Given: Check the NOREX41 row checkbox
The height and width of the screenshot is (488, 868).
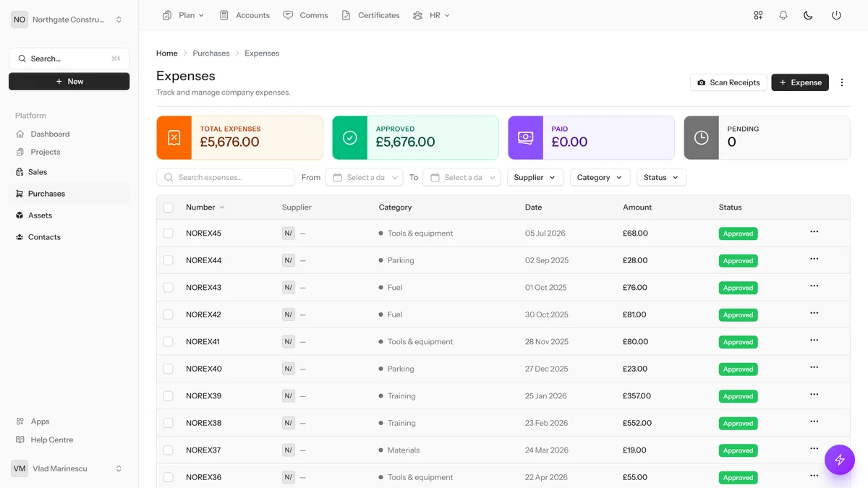Looking at the screenshot, I should coord(169,342).
